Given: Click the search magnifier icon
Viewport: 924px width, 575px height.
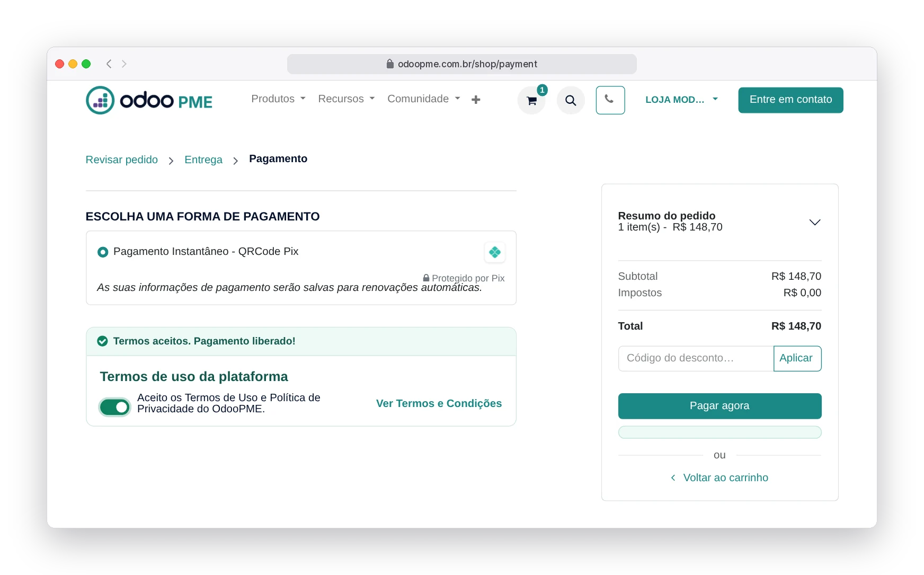Looking at the screenshot, I should (x=571, y=100).
